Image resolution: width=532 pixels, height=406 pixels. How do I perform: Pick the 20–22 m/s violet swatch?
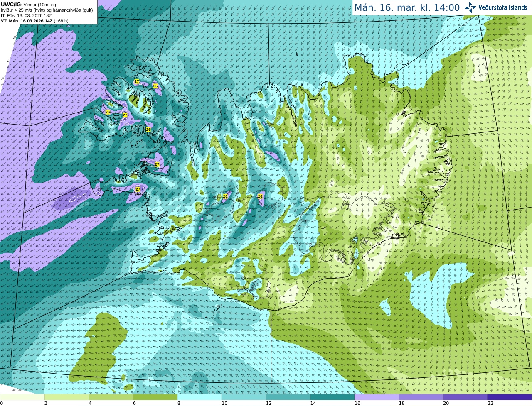click(x=465, y=397)
